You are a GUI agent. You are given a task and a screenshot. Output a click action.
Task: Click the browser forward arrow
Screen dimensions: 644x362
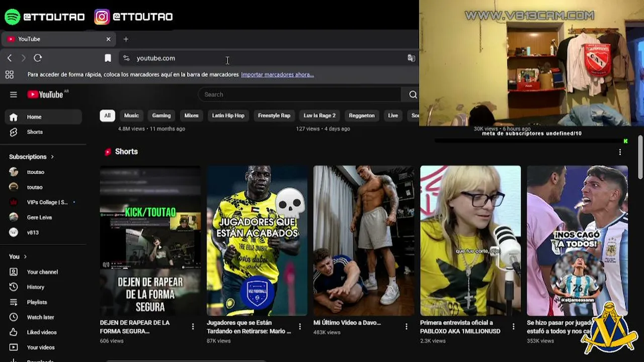23,58
